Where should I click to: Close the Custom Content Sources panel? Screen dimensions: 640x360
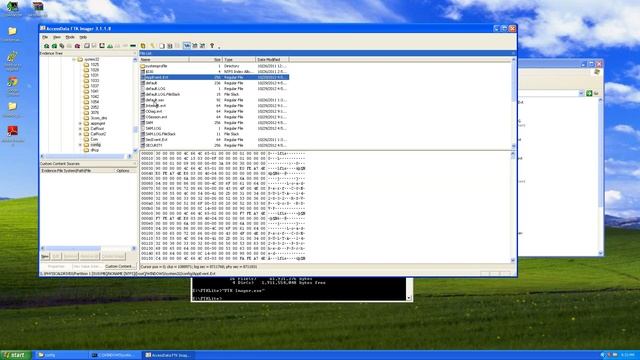(135, 164)
